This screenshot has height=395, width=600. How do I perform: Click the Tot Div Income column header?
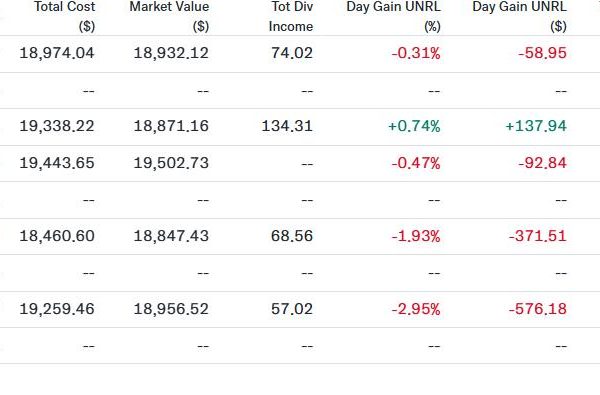point(291,16)
